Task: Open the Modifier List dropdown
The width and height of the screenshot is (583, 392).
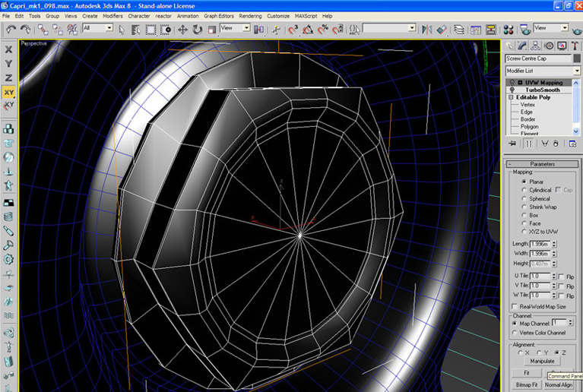Action: point(577,71)
